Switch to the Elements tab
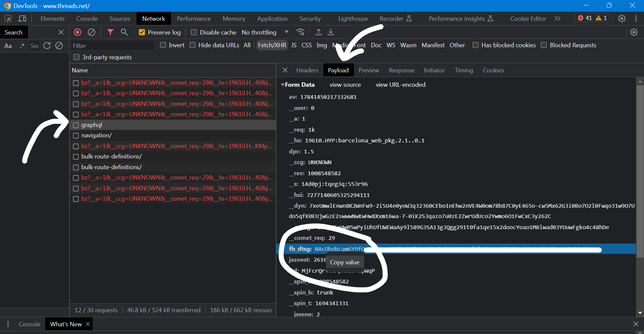The height and width of the screenshot is (334, 644). tap(52, 18)
